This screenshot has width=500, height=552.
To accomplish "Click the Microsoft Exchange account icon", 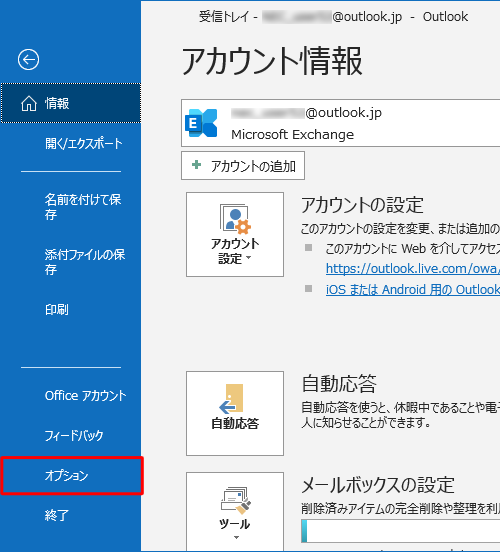I will 201,123.
